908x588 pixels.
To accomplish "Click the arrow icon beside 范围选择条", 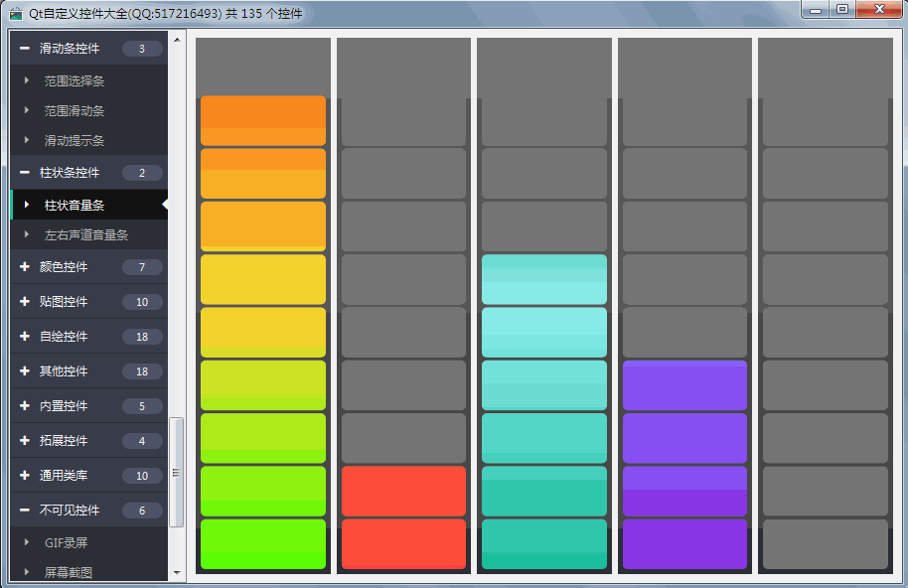I will 28,80.
